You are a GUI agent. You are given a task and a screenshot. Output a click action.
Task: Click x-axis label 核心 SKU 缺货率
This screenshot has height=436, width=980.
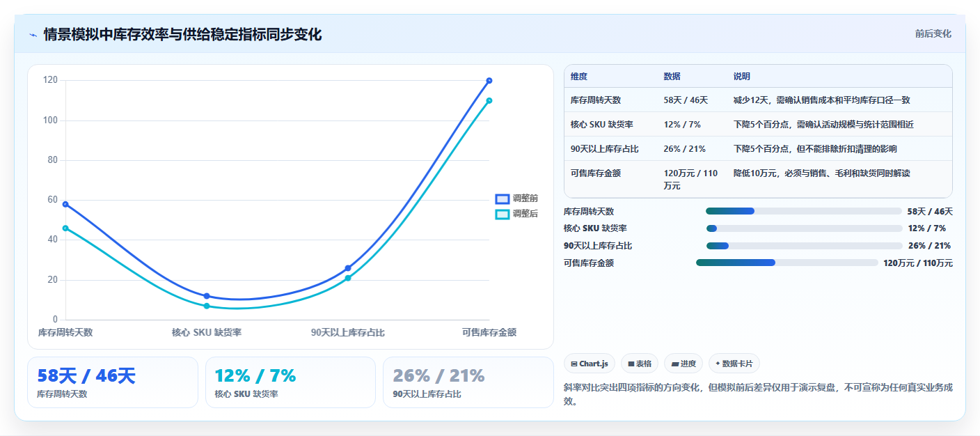(207, 332)
